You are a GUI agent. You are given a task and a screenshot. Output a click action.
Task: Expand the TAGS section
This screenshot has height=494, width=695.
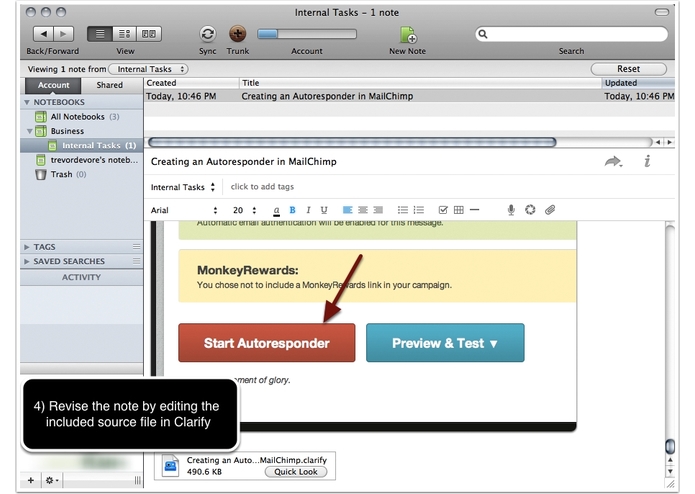click(x=27, y=247)
